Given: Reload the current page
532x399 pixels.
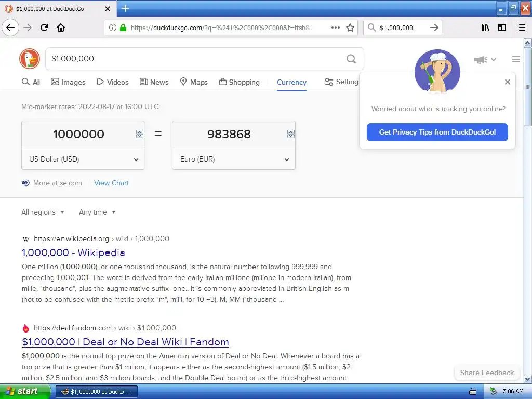Looking at the screenshot, I should (45, 28).
